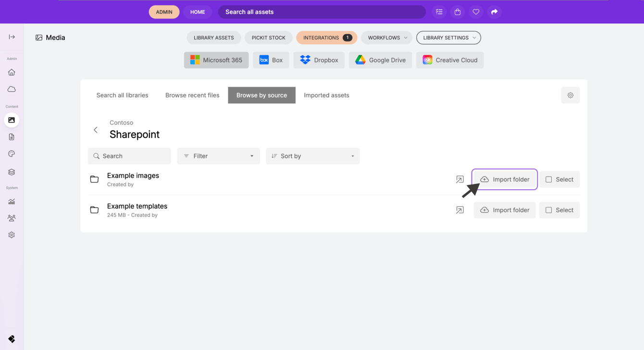Open the Pickit Stock tab

269,37
